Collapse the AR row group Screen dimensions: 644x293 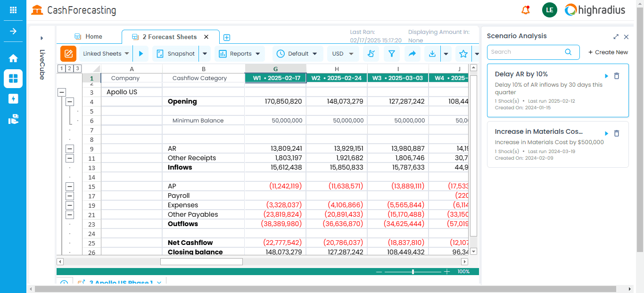pos(70,149)
